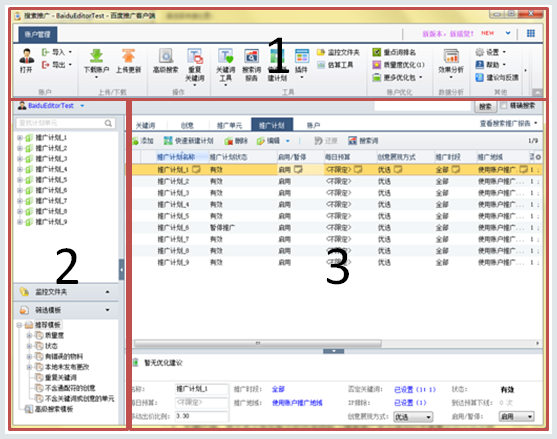The width and height of the screenshot is (557, 439).
Task: Enable the 精确搜索 checkbox
Action: [x=503, y=105]
